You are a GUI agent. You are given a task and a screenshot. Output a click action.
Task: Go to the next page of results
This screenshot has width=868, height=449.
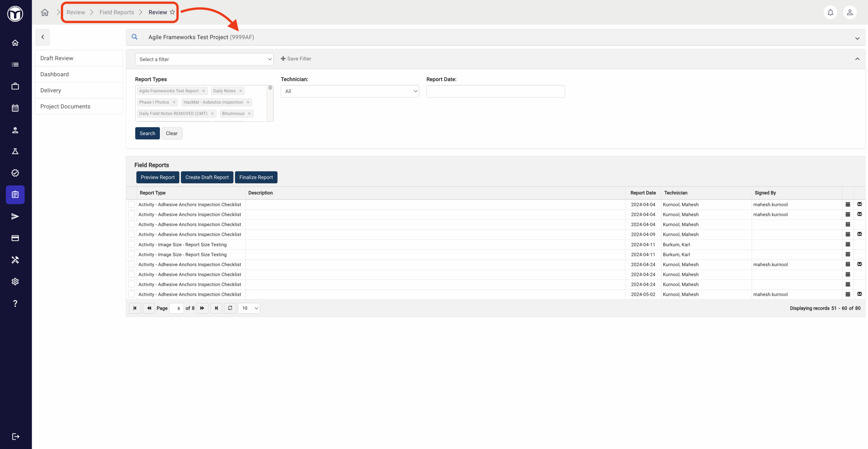(x=202, y=308)
